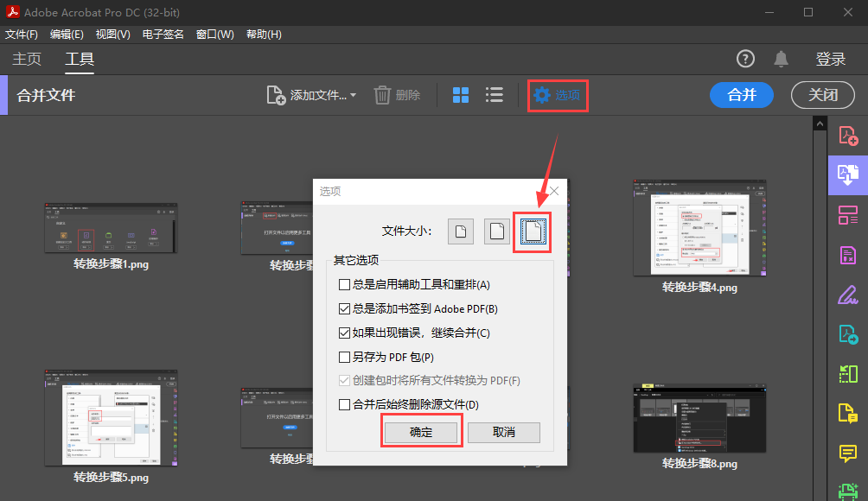Click the notification bell icon

[x=781, y=59]
